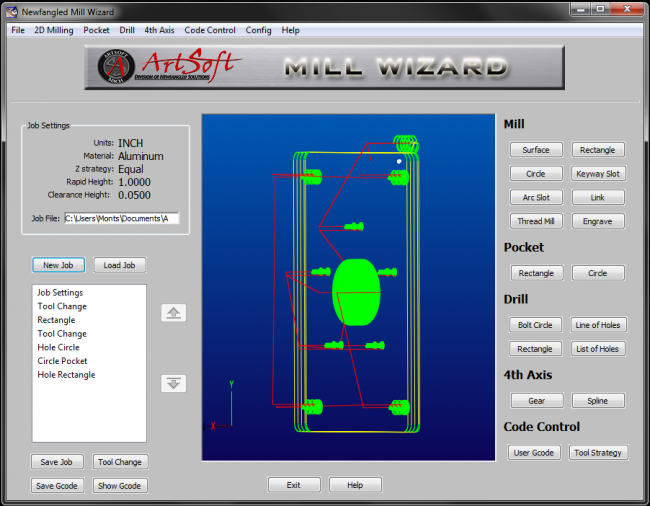Choose the Bolt Circle drill button
650x506 pixels.
pyautogui.click(x=536, y=325)
